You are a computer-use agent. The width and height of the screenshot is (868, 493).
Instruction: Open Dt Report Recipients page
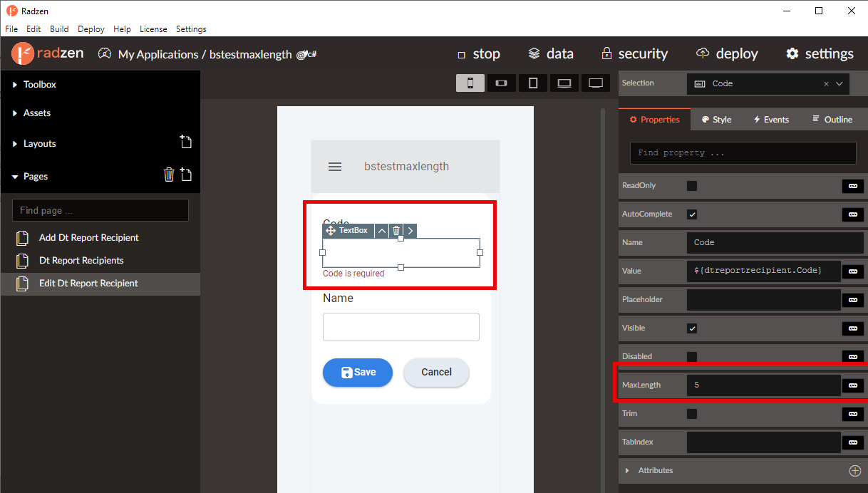click(81, 261)
